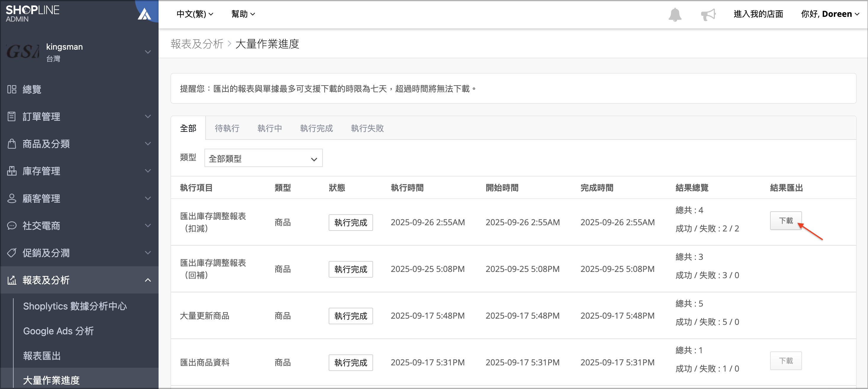Click the 匯出商品資料 row title
868x389 pixels.
pos(204,363)
